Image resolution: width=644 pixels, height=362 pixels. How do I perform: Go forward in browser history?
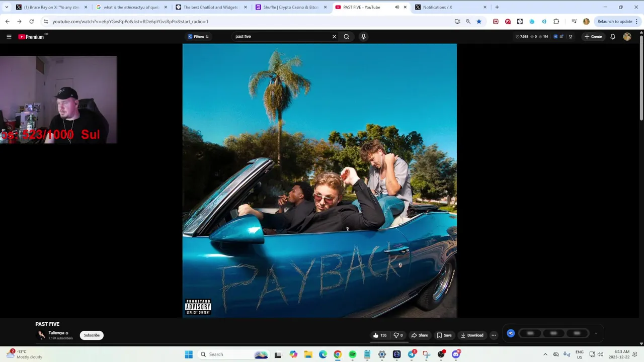(x=19, y=22)
